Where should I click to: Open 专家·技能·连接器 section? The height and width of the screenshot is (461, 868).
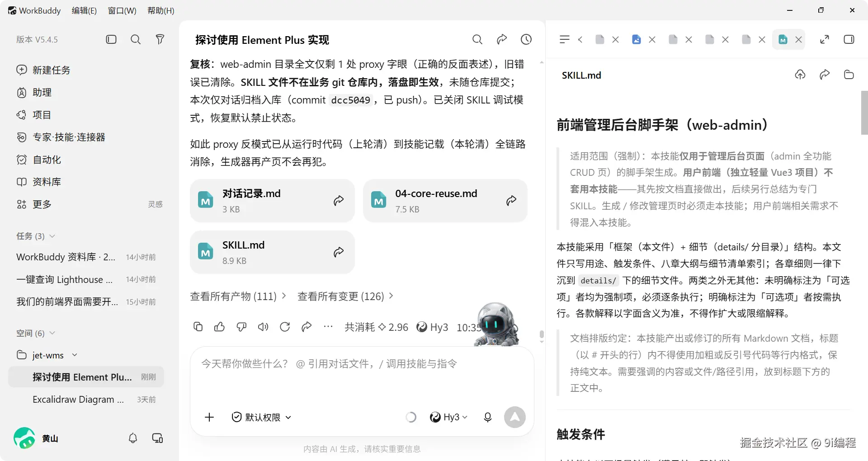pos(61,137)
